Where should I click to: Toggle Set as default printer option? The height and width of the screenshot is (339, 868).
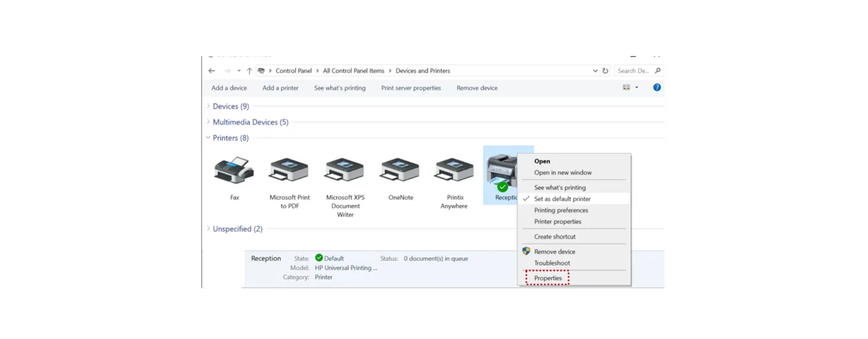click(x=562, y=199)
